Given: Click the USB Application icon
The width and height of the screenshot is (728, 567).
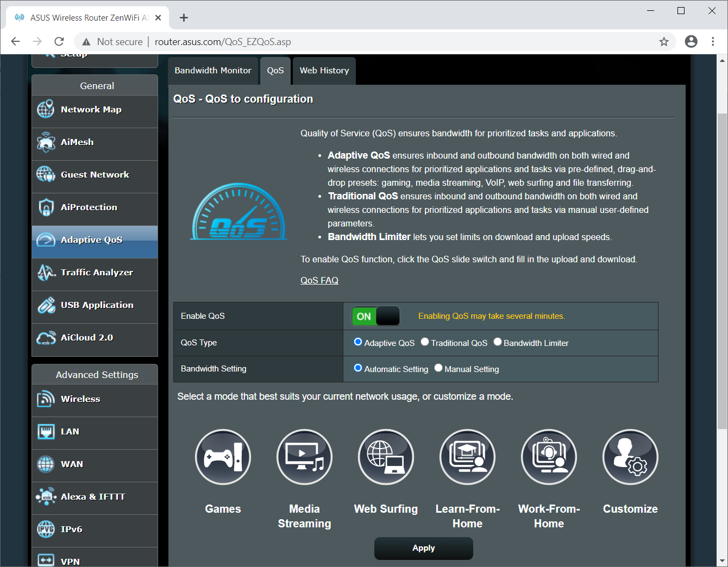Looking at the screenshot, I should [46, 305].
